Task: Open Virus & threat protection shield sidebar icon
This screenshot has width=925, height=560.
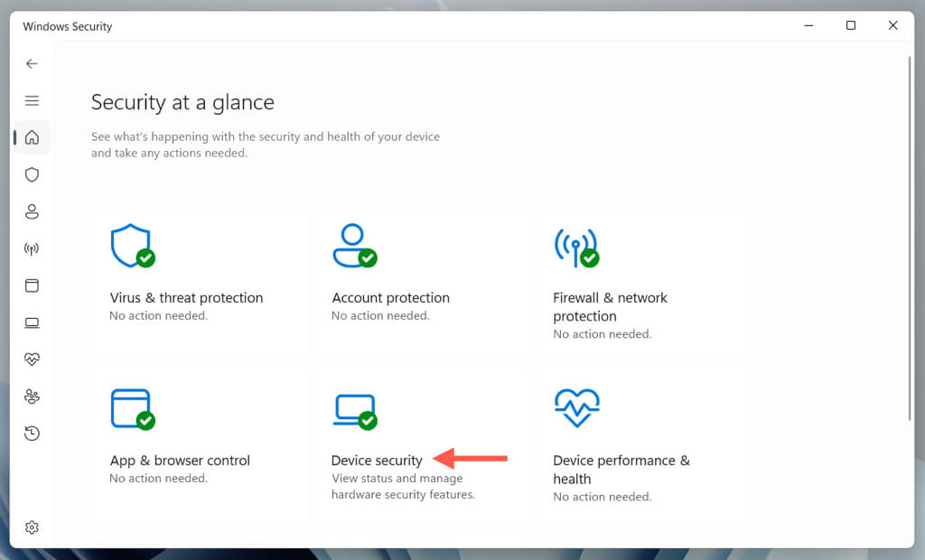Action: click(32, 174)
